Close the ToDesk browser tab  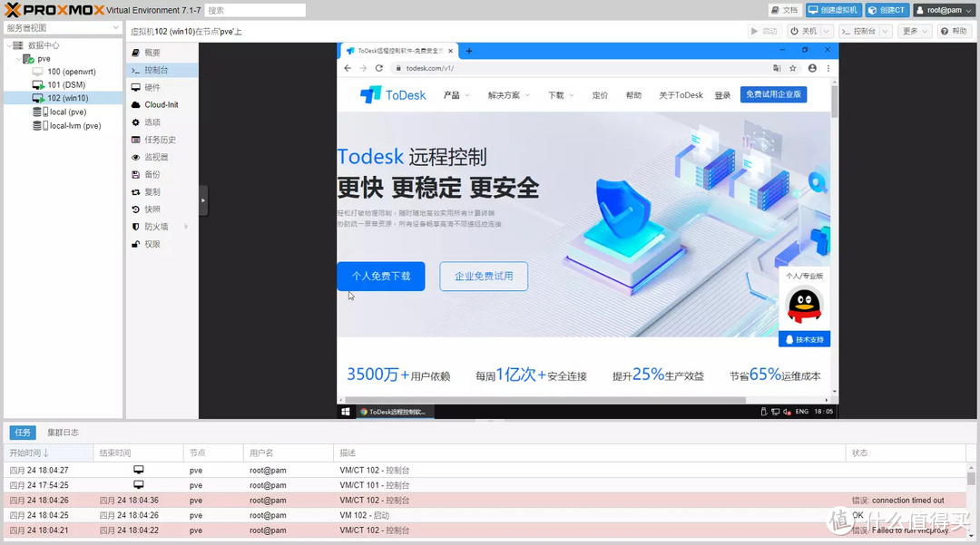point(451,51)
